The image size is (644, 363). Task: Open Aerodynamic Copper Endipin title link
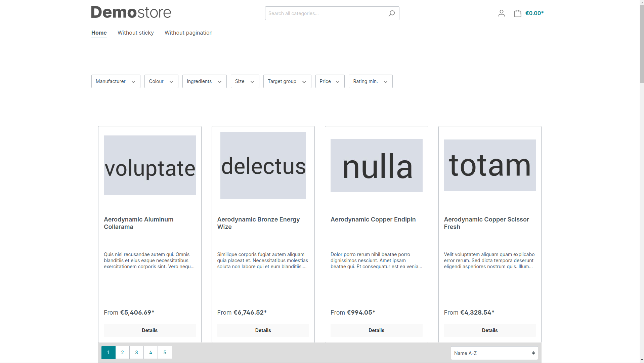click(x=373, y=219)
